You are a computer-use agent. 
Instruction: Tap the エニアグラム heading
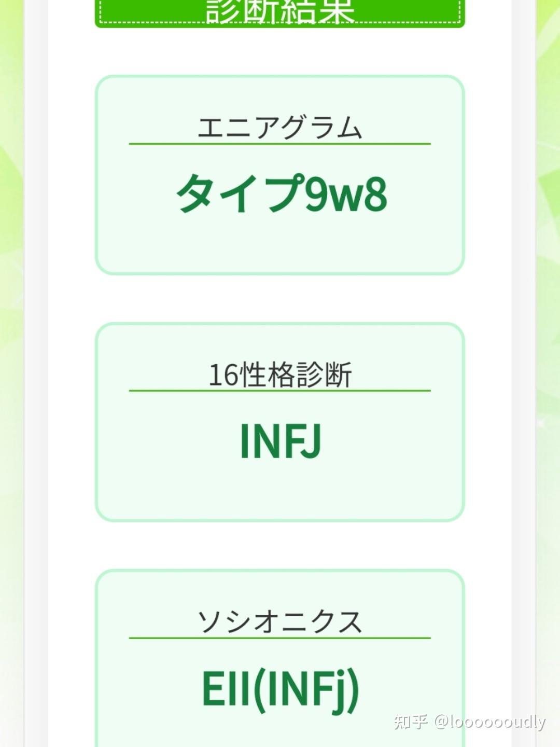pyautogui.click(x=279, y=127)
